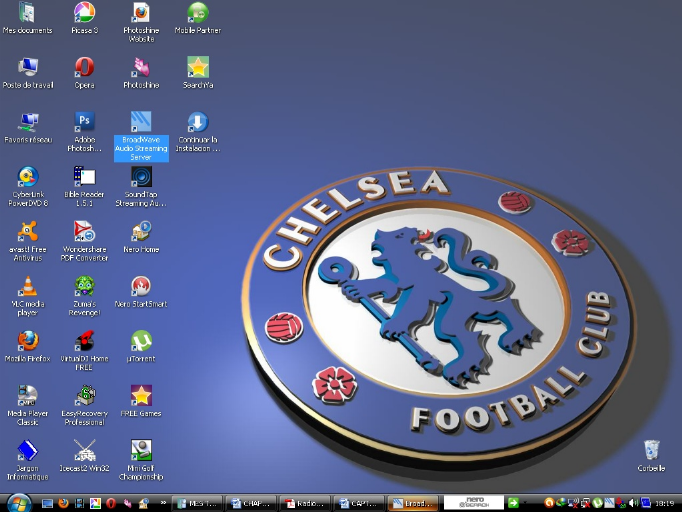
Task: Open the Corbeille recycle bin
Action: pyautogui.click(x=651, y=456)
